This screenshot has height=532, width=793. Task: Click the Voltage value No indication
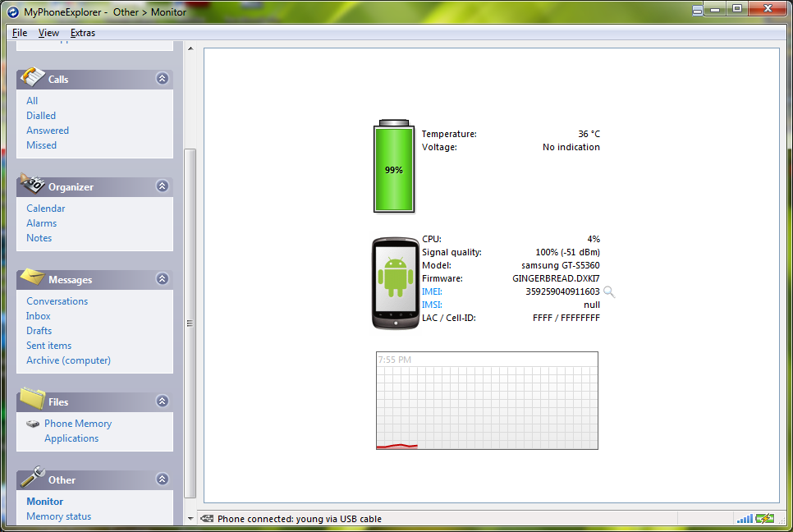coord(571,147)
